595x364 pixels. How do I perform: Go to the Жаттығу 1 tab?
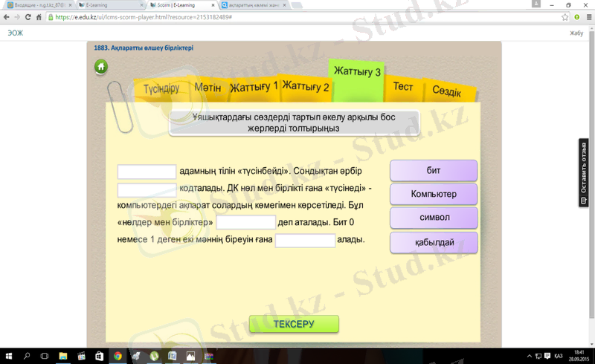tap(253, 87)
